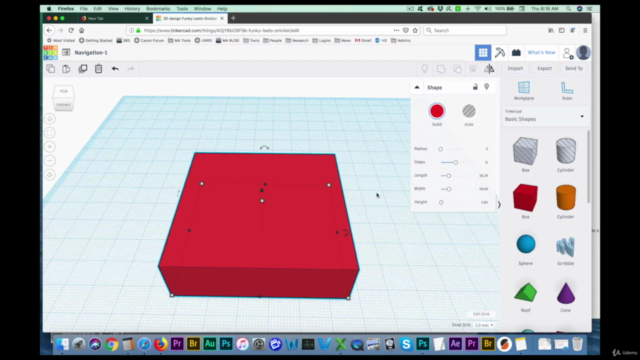Click the Firefox Search field
640x360 pixels.
pyautogui.click(x=465, y=30)
